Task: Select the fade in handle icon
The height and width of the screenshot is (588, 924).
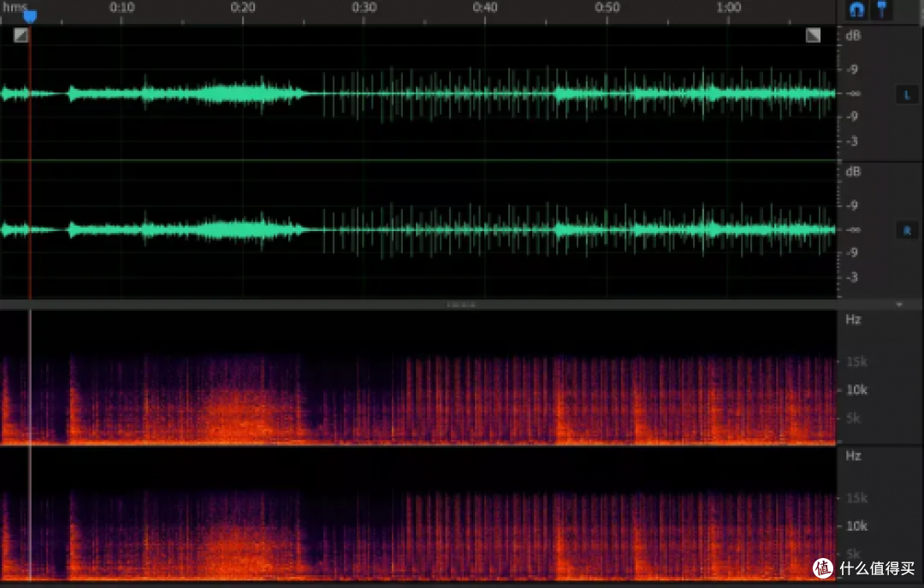Action: click(21, 35)
